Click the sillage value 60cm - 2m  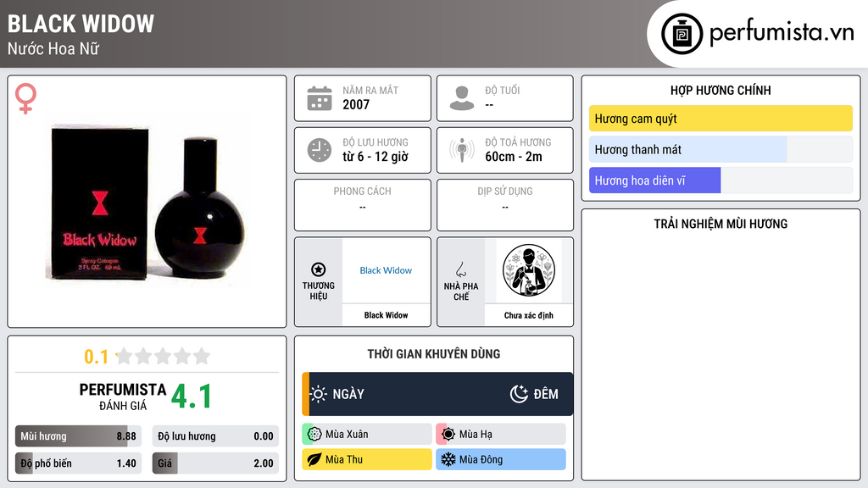(514, 157)
